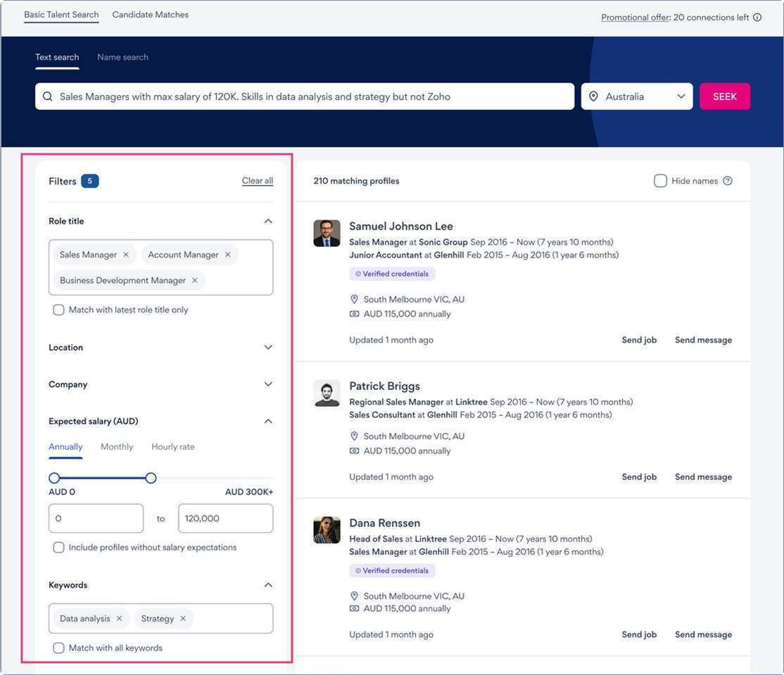Click the maximum salary slider handle
Screen dimensions: 784x675
click(151, 478)
